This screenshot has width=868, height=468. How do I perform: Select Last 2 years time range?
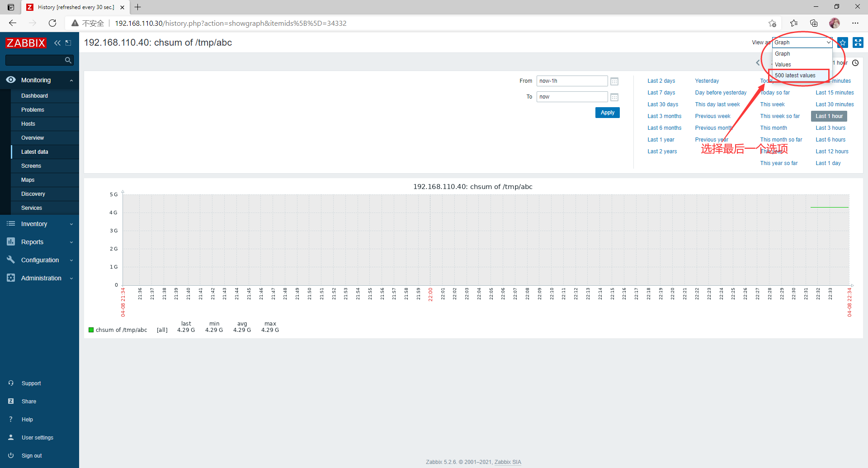662,151
